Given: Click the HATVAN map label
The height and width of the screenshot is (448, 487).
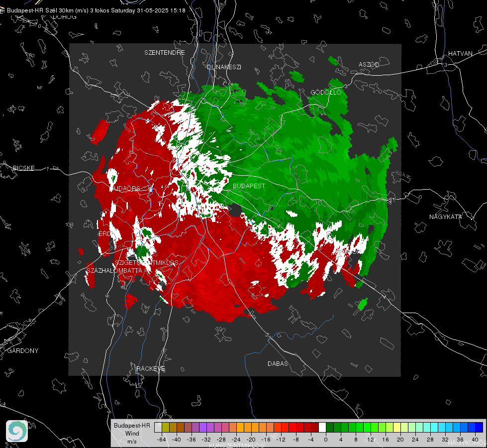Looking at the screenshot, I should (460, 53).
